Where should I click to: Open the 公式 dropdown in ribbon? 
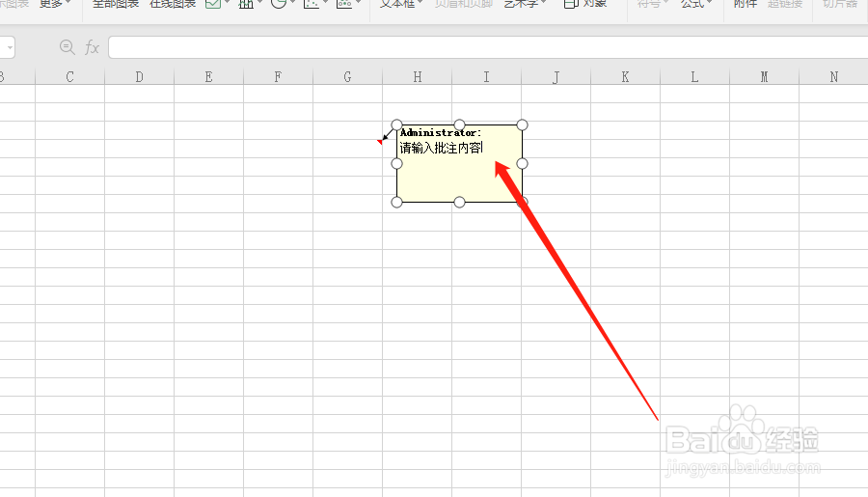coord(696,4)
